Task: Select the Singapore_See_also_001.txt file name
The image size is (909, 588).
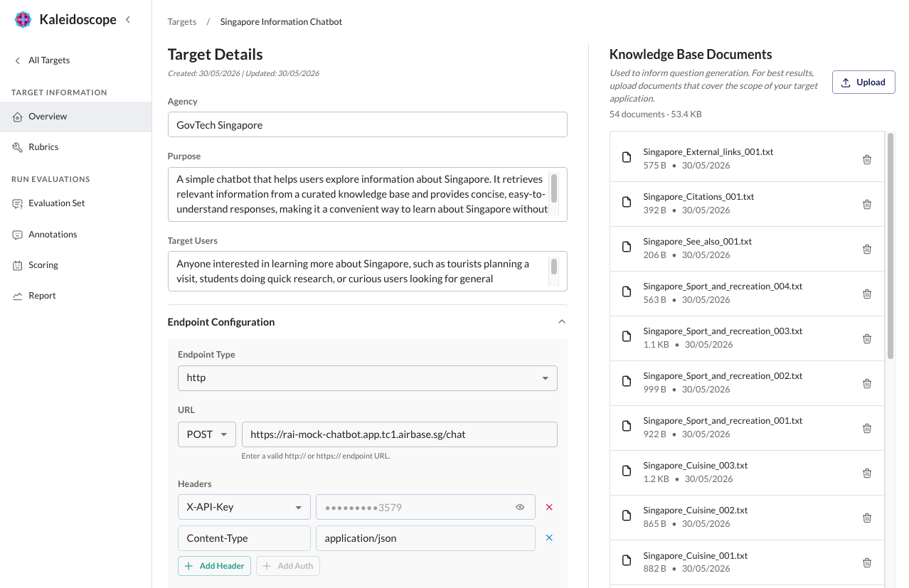Action: coord(698,242)
